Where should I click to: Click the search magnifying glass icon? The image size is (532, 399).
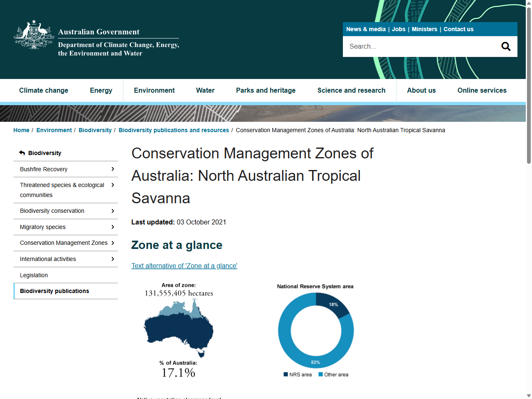pos(506,46)
